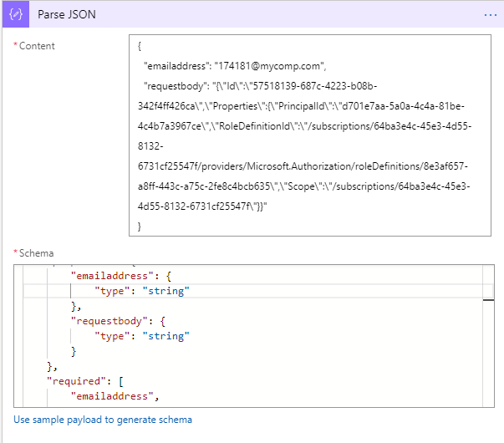Image resolution: width=504 pixels, height=443 pixels.
Task: Click the "8132-" line in Content
Action: pos(150,146)
